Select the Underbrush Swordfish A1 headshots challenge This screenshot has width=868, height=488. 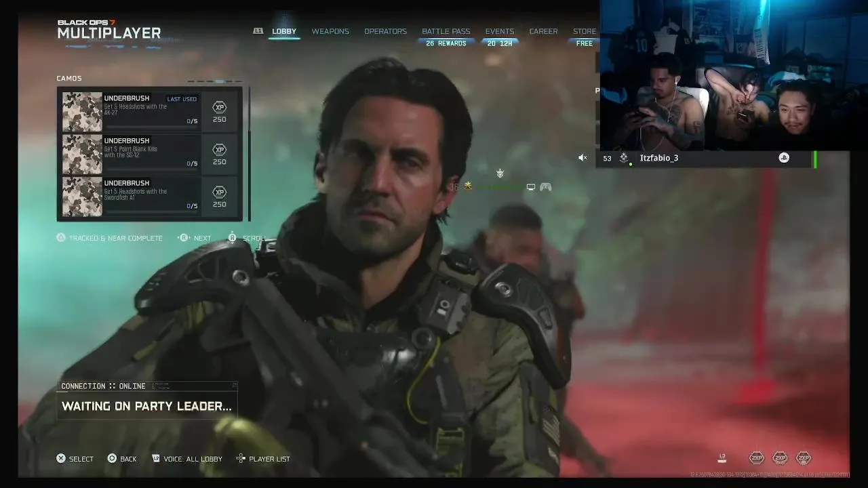150,197
